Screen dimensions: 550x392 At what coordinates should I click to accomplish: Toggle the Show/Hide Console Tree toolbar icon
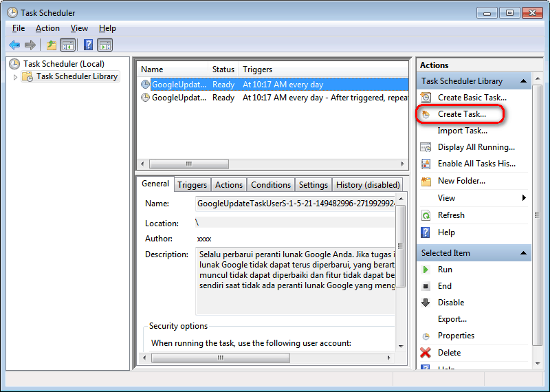pos(67,45)
